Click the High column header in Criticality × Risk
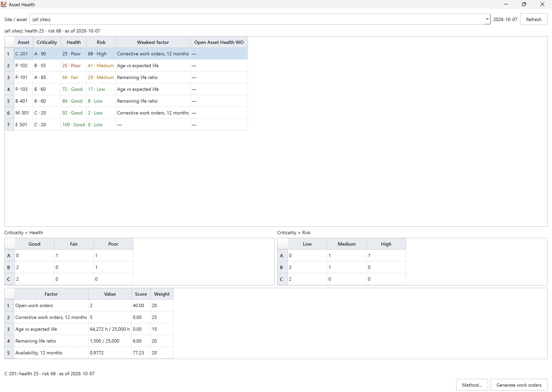 pyautogui.click(x=386, y=244)
